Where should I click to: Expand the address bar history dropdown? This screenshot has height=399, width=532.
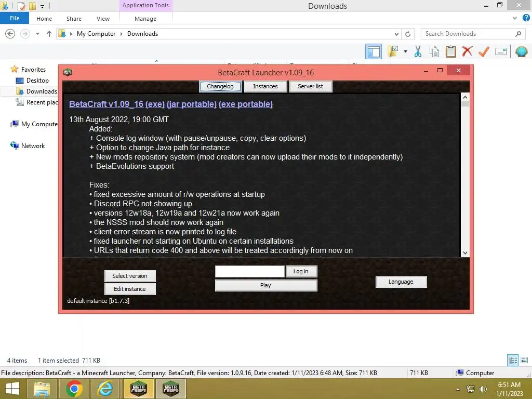(396, 34)
